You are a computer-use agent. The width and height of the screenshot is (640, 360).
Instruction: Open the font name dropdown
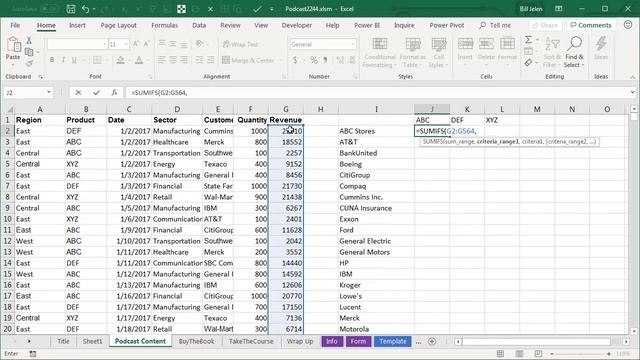point(104,44)
